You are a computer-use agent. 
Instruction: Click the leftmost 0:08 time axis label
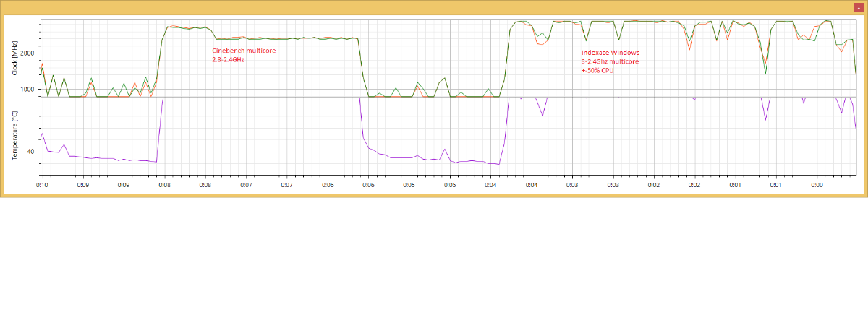click(x=165, y=185)
